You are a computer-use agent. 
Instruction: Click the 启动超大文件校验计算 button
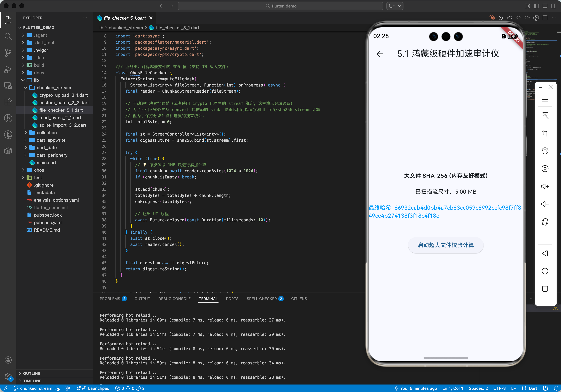(445, 245)
